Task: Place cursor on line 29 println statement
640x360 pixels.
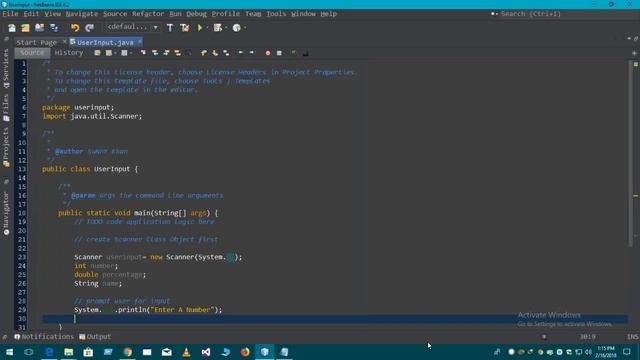Action: click(x=148, y=310)
